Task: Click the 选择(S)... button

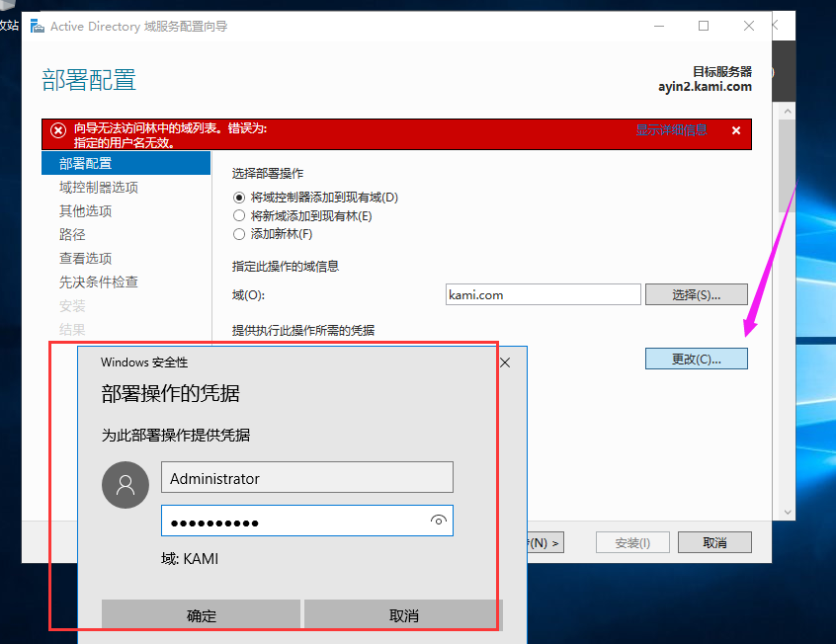Action: coord(697,294)
